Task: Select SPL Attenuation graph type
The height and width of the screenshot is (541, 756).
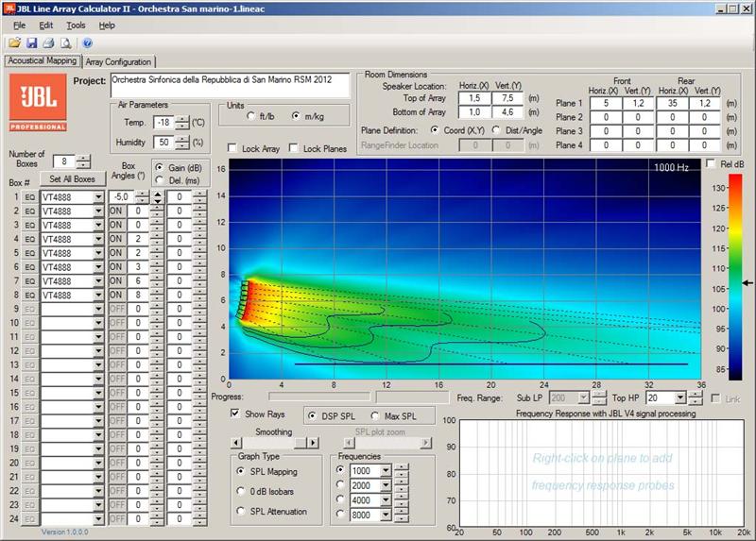Action: (241, 511)
